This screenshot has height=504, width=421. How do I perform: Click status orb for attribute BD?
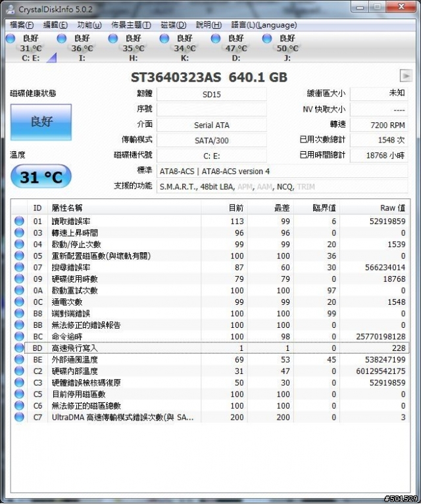click(x=19, y=348)
